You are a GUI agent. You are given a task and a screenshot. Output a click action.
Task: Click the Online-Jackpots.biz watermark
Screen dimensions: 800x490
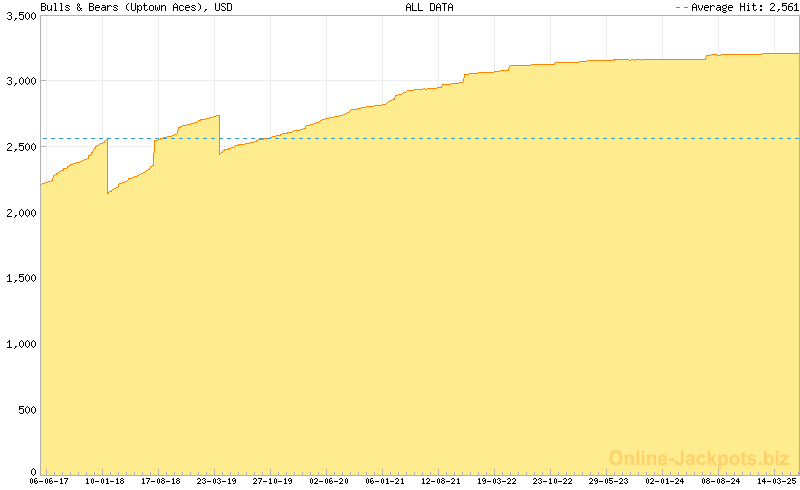coord(698,458)
